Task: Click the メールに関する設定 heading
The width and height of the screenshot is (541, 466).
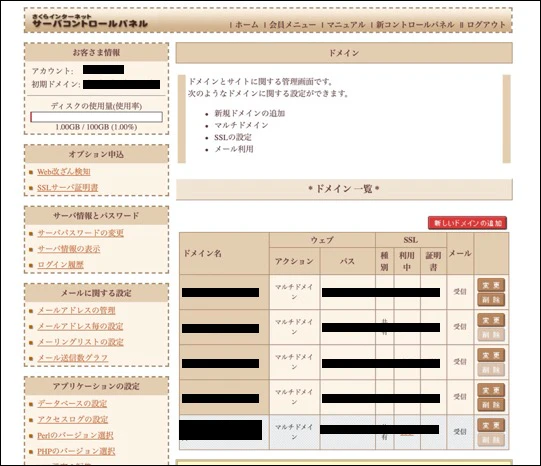Action: (x=97, y=293)
